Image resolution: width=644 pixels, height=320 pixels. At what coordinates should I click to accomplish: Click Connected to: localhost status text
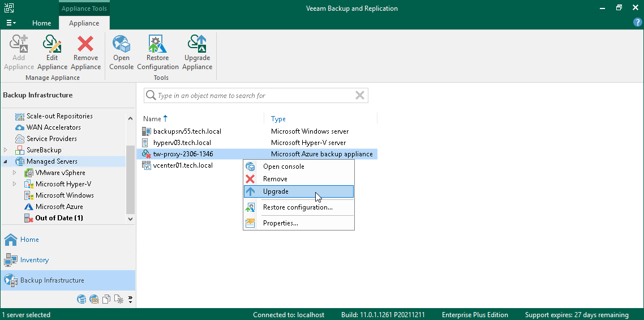288,315
